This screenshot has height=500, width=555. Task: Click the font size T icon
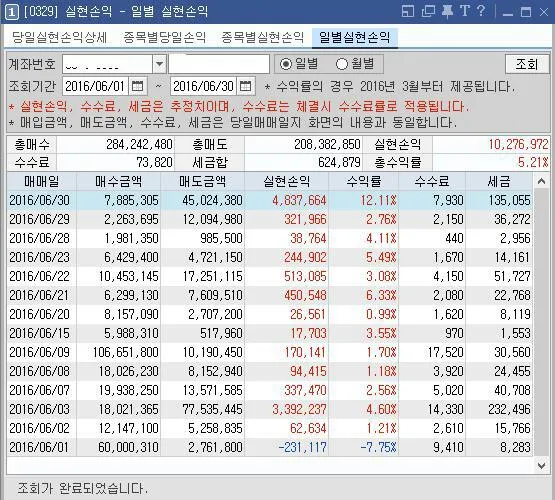[464, 11]
